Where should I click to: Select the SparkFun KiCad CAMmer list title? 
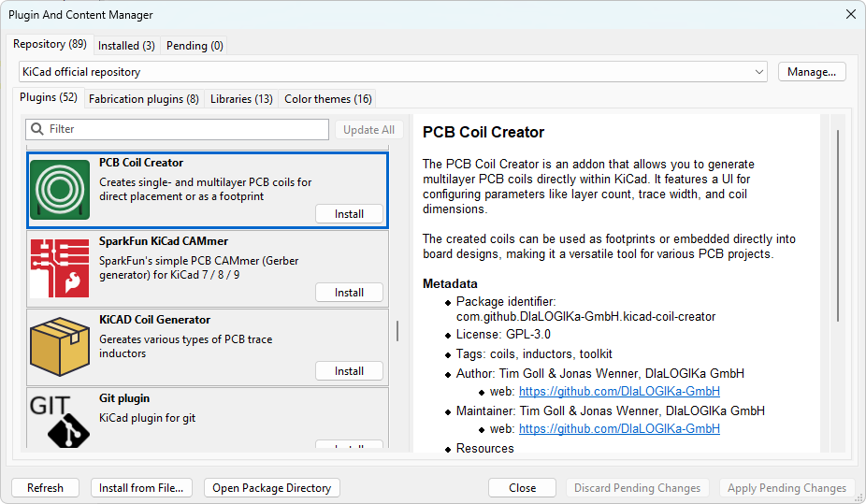(164, 241)
